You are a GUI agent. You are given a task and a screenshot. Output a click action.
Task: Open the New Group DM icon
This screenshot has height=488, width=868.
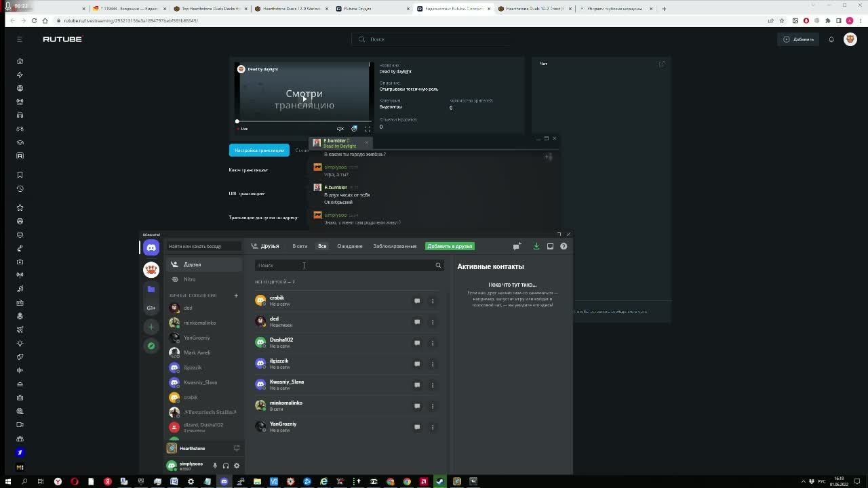[517, 246]
